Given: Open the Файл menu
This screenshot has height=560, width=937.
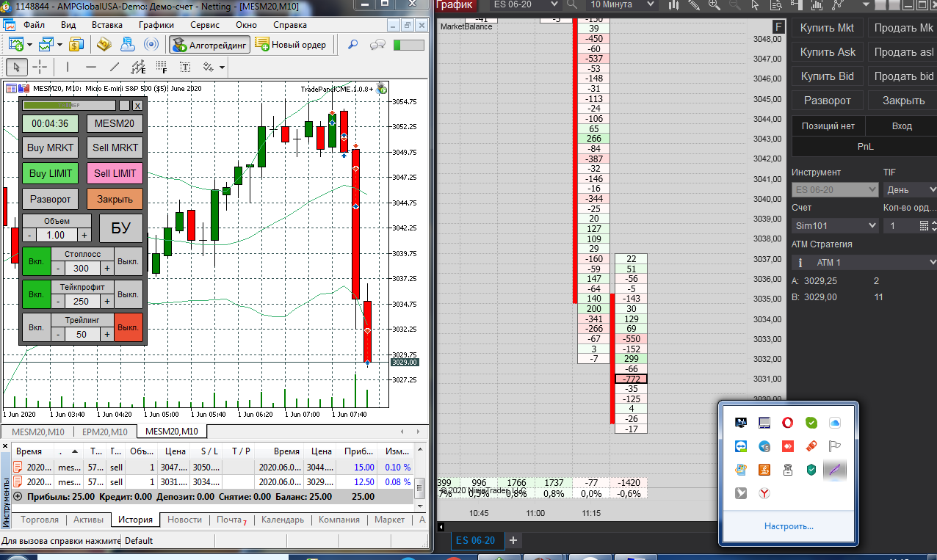Looking at the screenshot, I should [x=34, y=24].
